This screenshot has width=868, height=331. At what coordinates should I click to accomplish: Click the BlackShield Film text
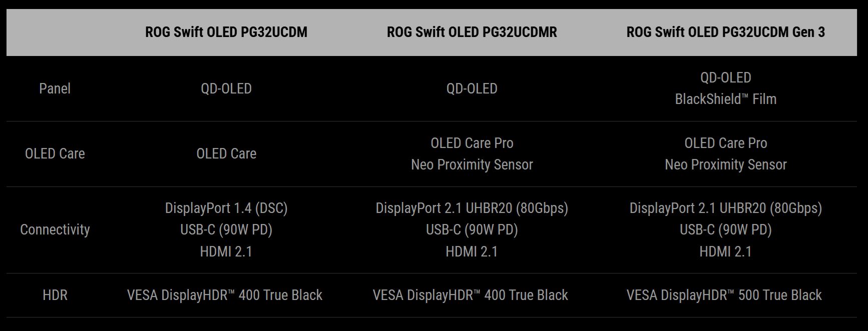[725, 99]
